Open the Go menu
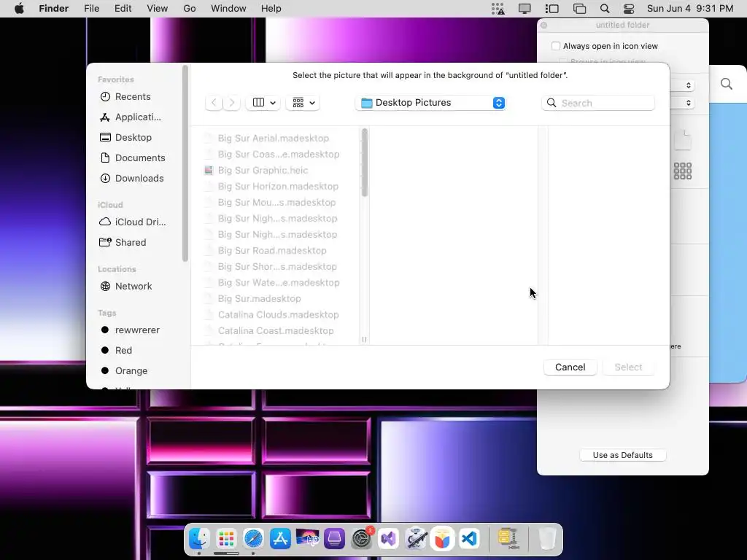 click(190, 9)
